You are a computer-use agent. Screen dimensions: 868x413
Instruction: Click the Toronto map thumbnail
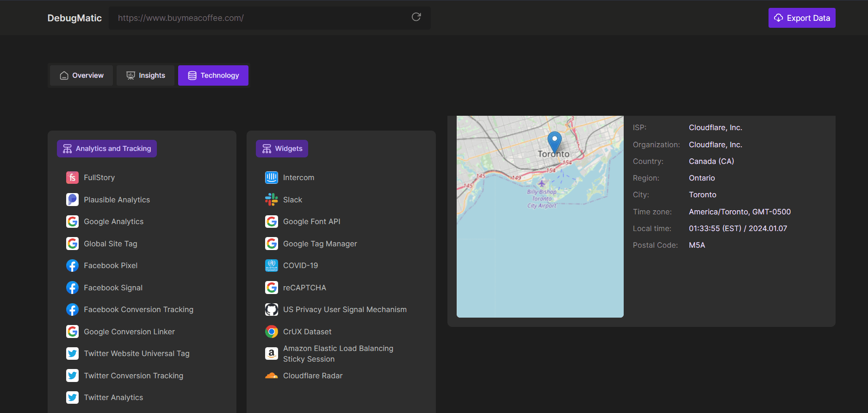coord(540,217)
